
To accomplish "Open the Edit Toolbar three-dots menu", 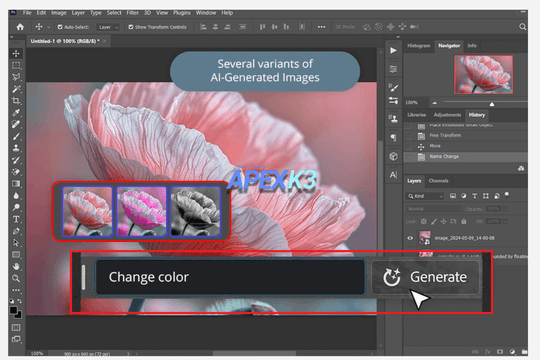I will [16, 290].
